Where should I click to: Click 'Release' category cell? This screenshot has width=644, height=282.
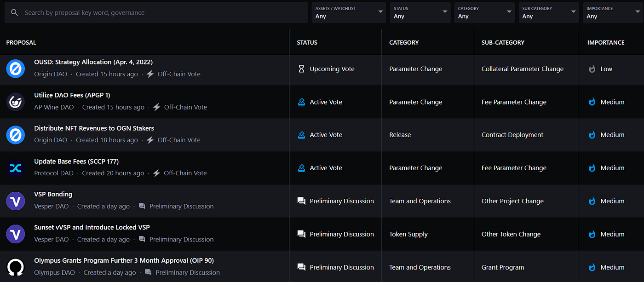(x=400, y=135)
